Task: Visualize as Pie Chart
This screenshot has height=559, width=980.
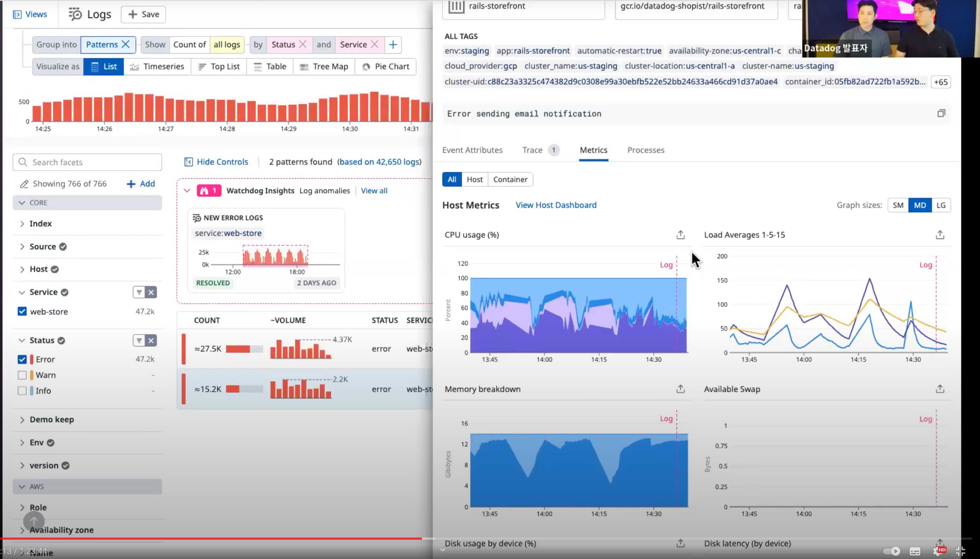Action: [x=386, y=67]
